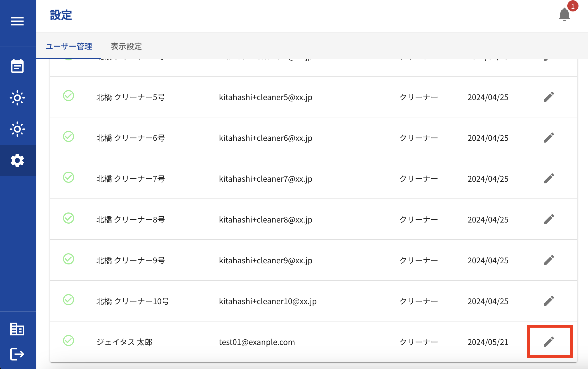Click the lower sun icon in sidebar

point(17,129)
